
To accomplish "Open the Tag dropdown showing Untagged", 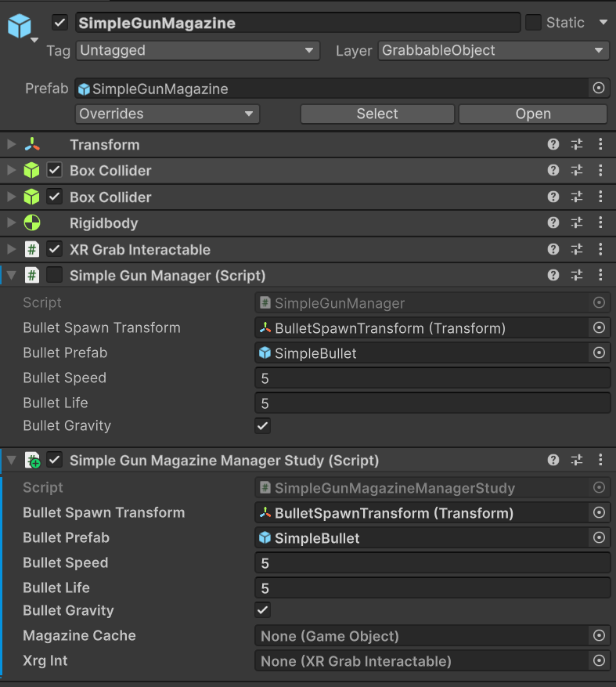I will coord(198,51).
